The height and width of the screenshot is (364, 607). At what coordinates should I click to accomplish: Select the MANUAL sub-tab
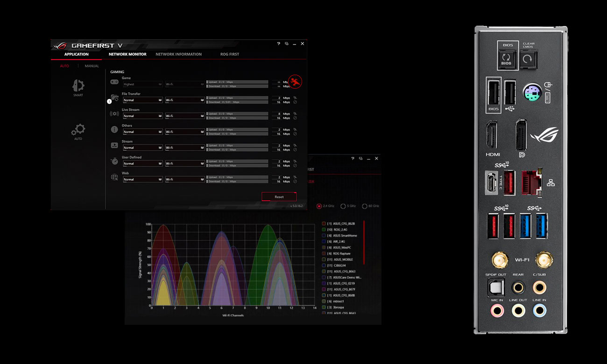92,66
